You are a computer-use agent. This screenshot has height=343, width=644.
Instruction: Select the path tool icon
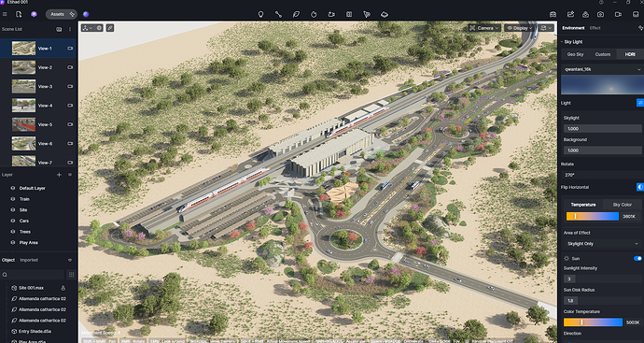(278, 14)
